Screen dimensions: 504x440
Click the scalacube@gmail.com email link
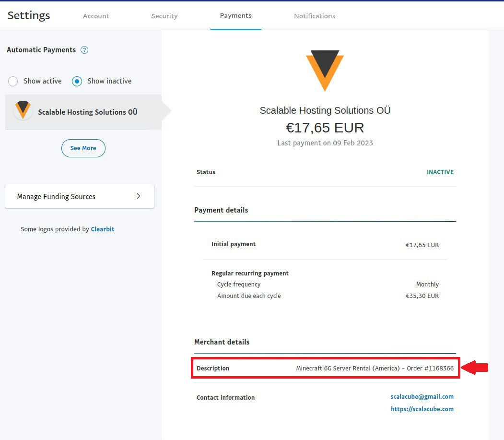pos(422,397)
